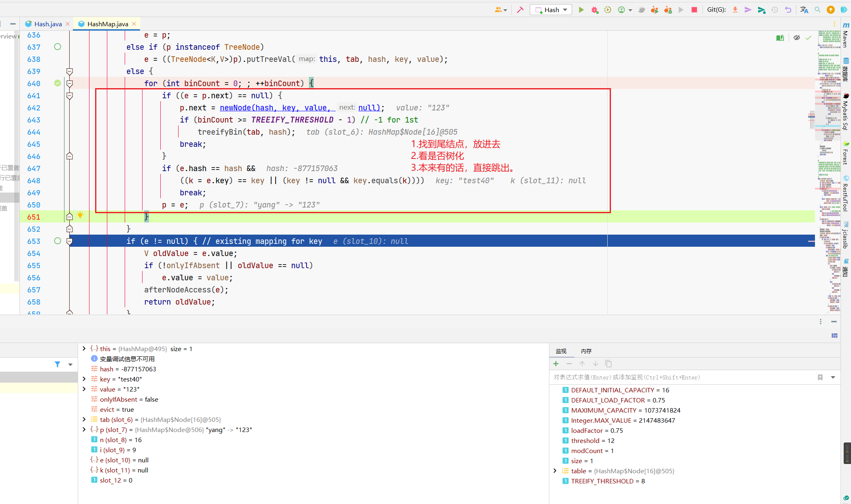Click line number 646 in gutter

[x=34, y=156]
